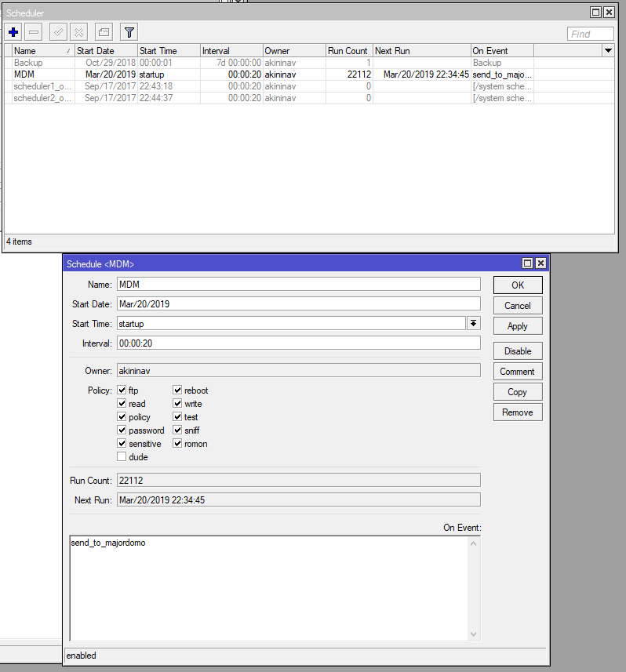Toggle the sensitive policy checkbox
The width and height of the screenshot is (626, 672).
(x=122, y=443)
